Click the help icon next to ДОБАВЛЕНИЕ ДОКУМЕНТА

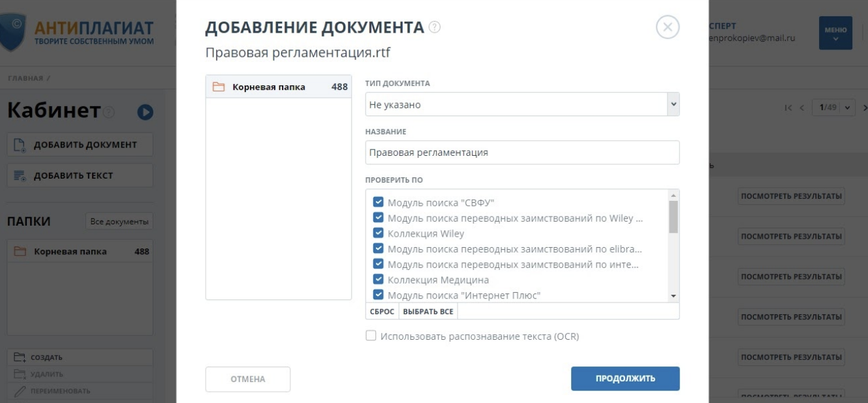point(435,27)
